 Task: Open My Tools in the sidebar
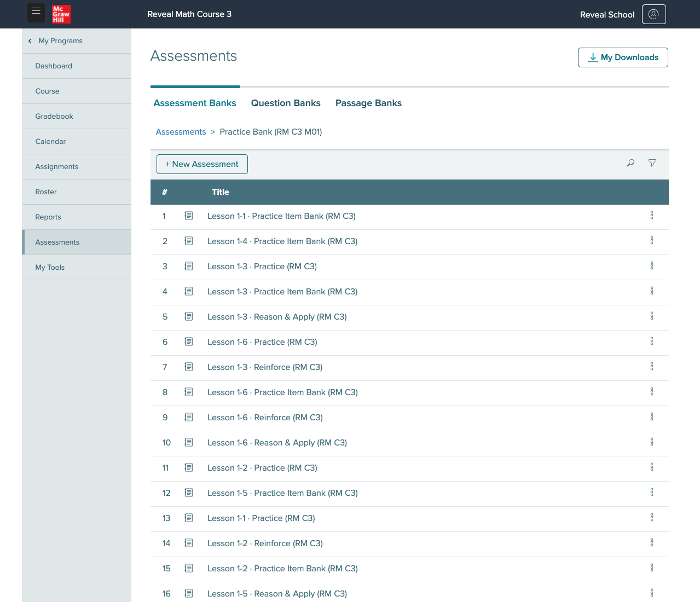pyautogui.click(x=77, y=268)
